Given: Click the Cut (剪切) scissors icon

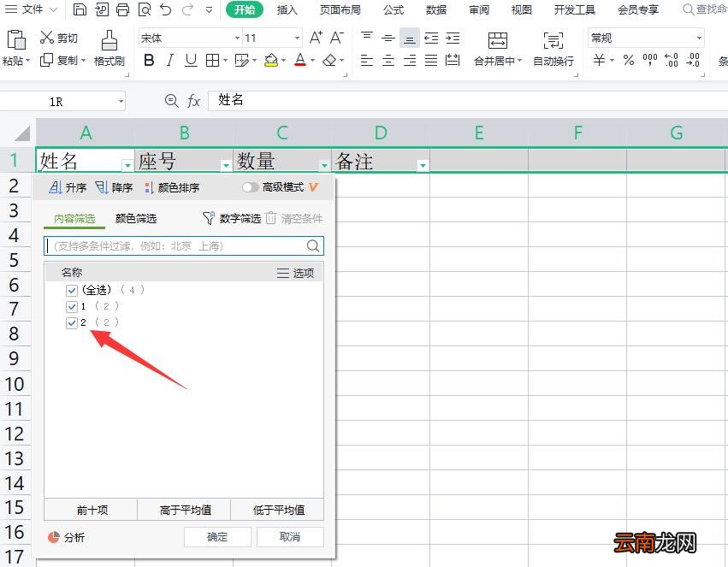Looking at the screenshot, I should click(47, 37).
